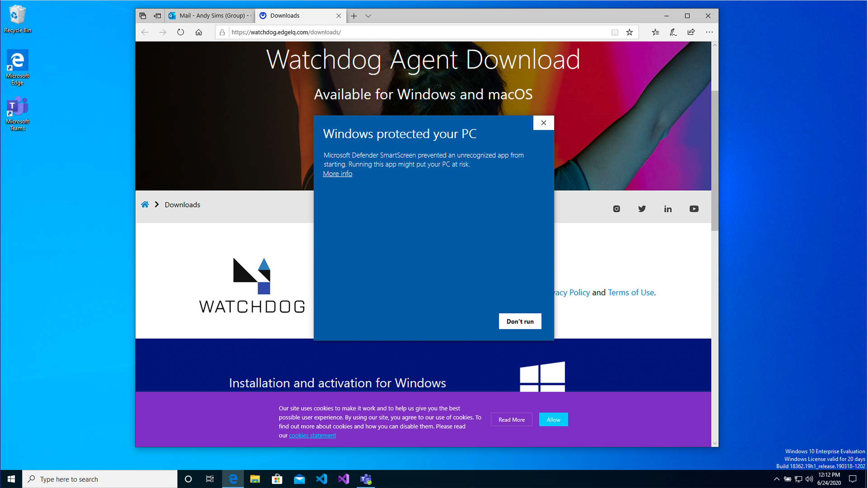Open Mail app from taskbar

tap(299, 479)
